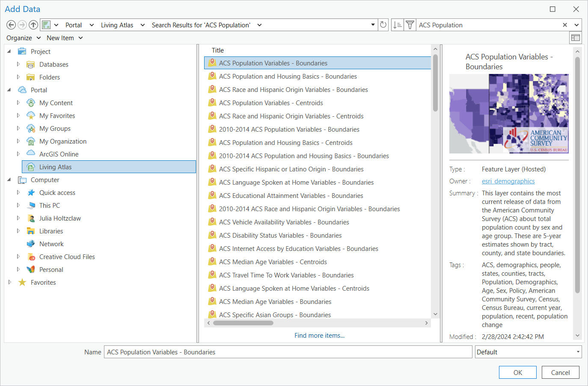This screenshot has height=386, width=588.
Task: Click Living Atlas in the path breadcrumb
Action: tap(117, 25)
